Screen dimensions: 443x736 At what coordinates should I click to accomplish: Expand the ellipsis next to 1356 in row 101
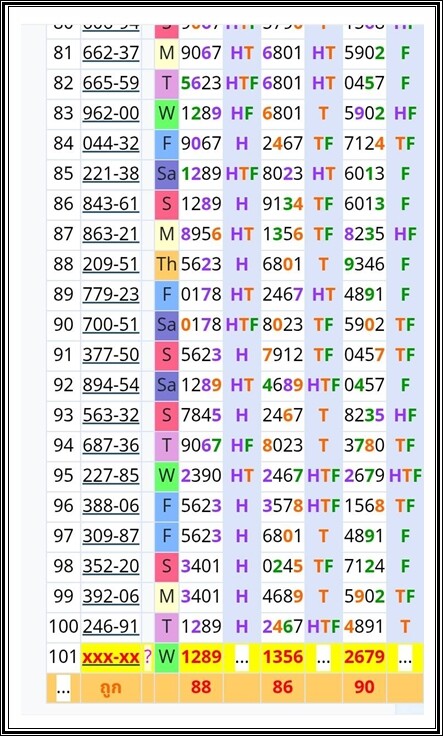point(323,658)
